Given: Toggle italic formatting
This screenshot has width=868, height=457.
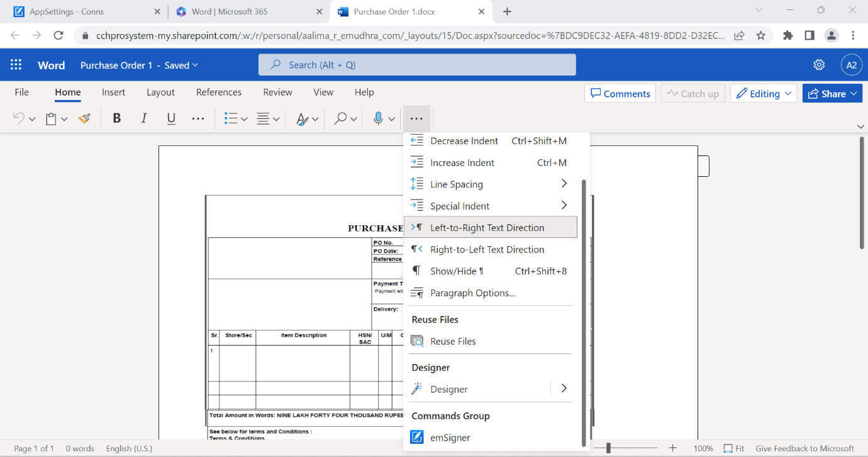Looking at the screenshot, I should (144, 118).
